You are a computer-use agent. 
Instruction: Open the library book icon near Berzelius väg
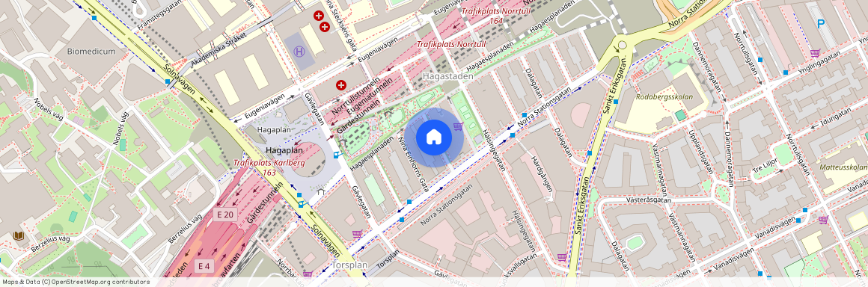coord(19,236)
